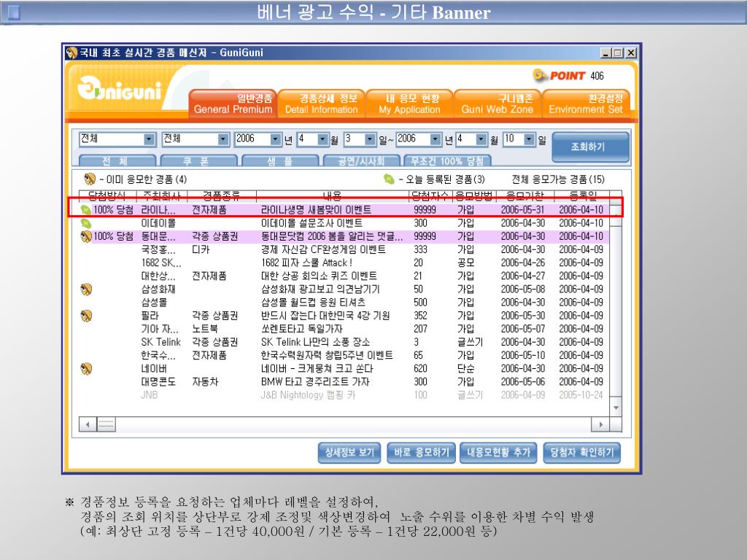This screenshot has height=560, width=747.
Task: Go to Guni Web Zone tab
Action: pos(498,104)
